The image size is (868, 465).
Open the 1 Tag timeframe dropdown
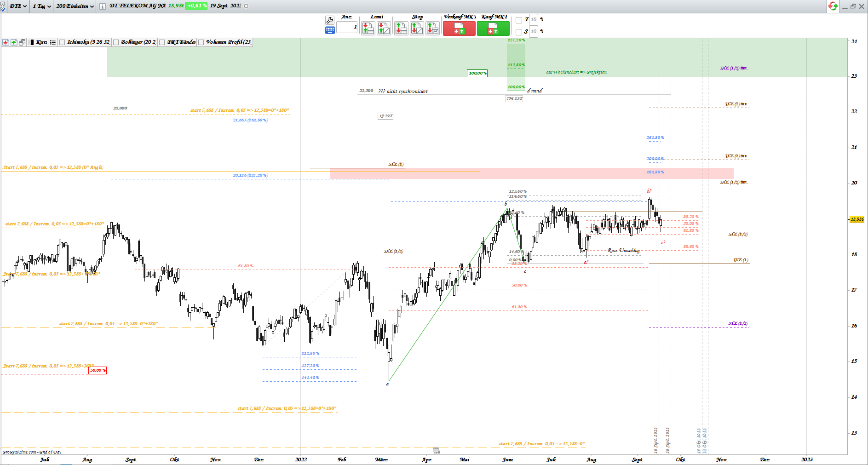(42, 6)
